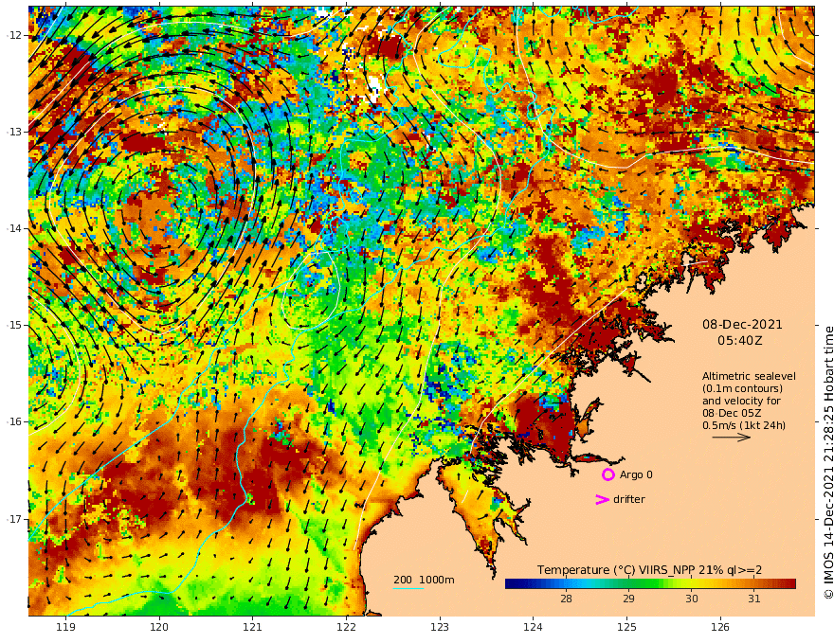Click the 28 tick on temperature scale
The image size is (834, 644).
pos(566,599)
